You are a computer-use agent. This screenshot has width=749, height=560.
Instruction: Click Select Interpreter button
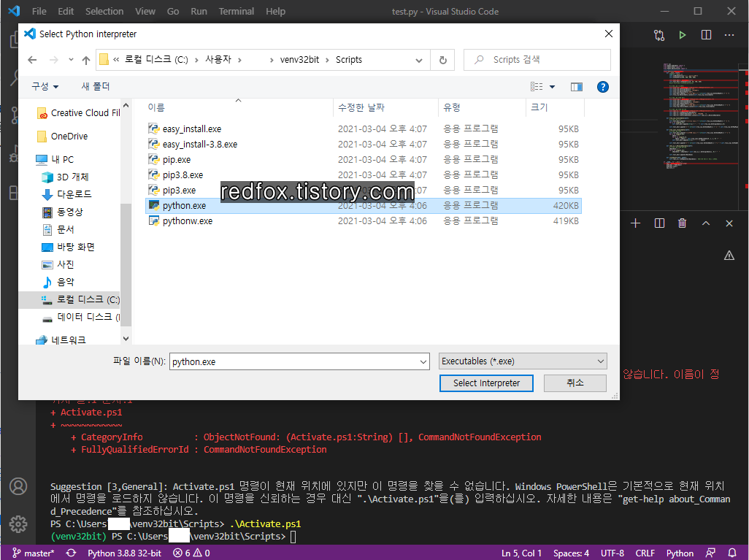click(486, 383)
